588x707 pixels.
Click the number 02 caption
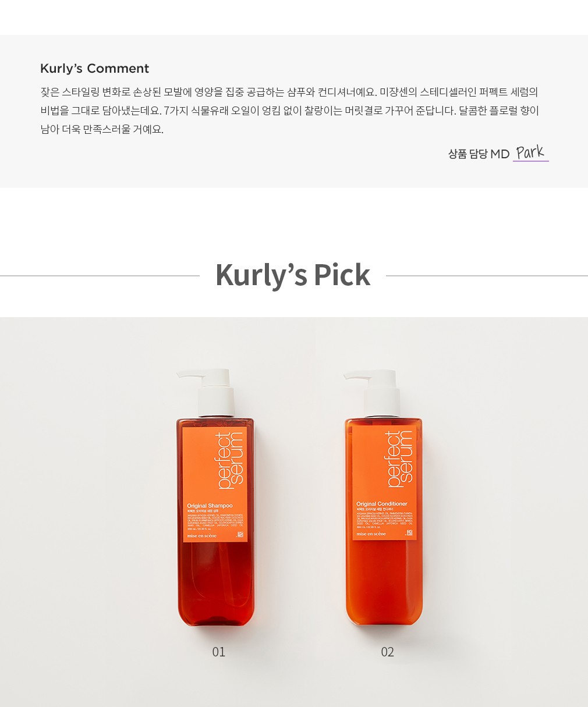pos(388,652)
